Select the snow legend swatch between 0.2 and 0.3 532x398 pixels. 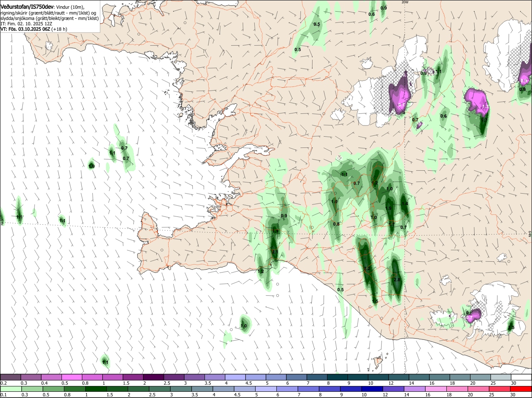click(10, 377)
